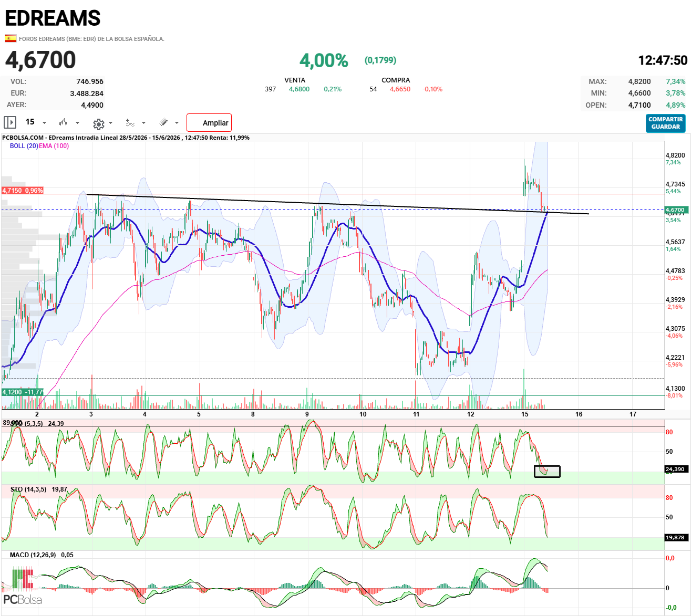Click the BOLL (20) indicator label
The width and height of the screenshot is (692, 616).
[x=24, y=146]
